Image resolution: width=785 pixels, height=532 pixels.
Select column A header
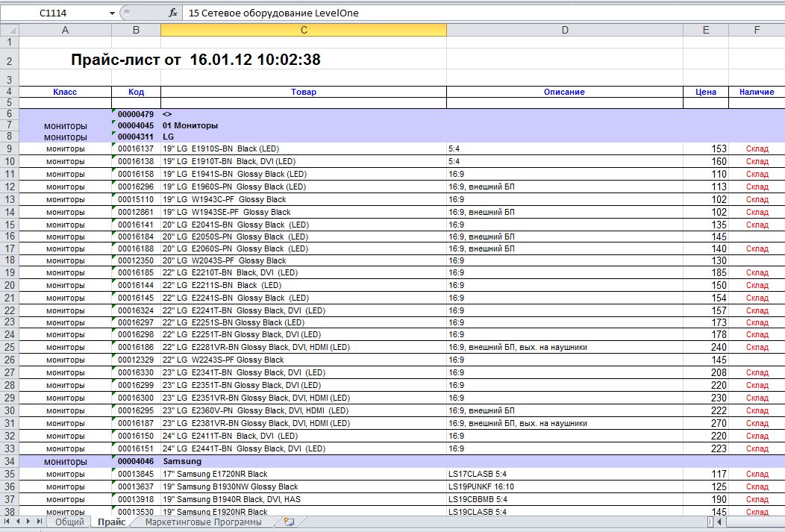tap(65, 30)
